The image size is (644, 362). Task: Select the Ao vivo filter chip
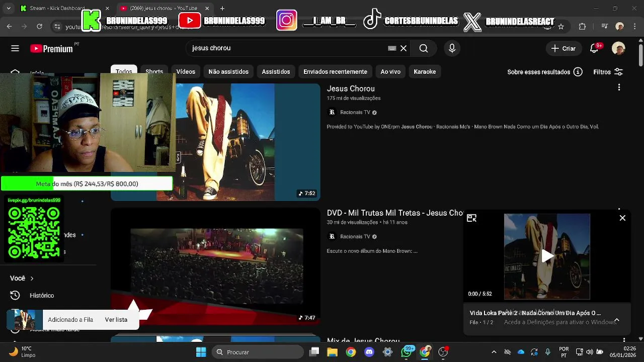coord(390,71)
